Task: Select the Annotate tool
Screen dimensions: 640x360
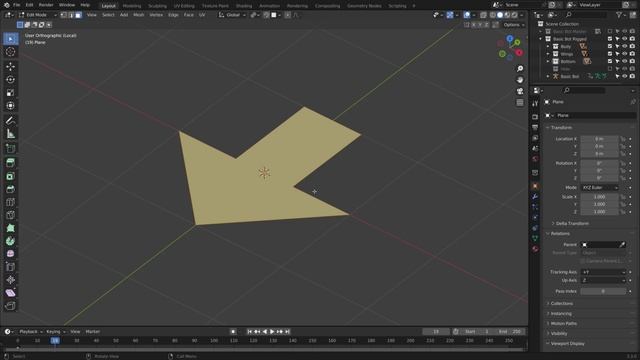Action: [x=11, y=120]
